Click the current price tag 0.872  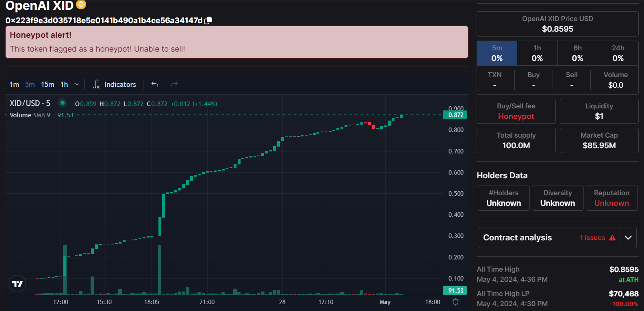click(455, 115)
